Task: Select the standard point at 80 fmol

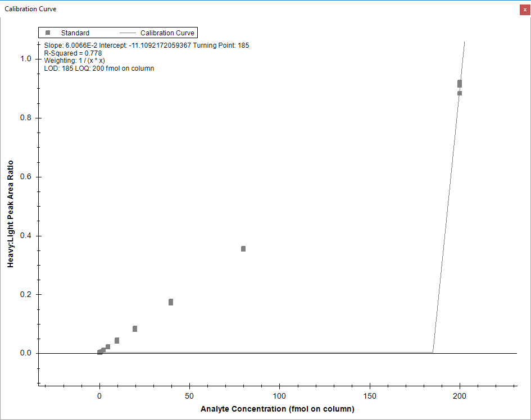Action: tap(243, 249)
